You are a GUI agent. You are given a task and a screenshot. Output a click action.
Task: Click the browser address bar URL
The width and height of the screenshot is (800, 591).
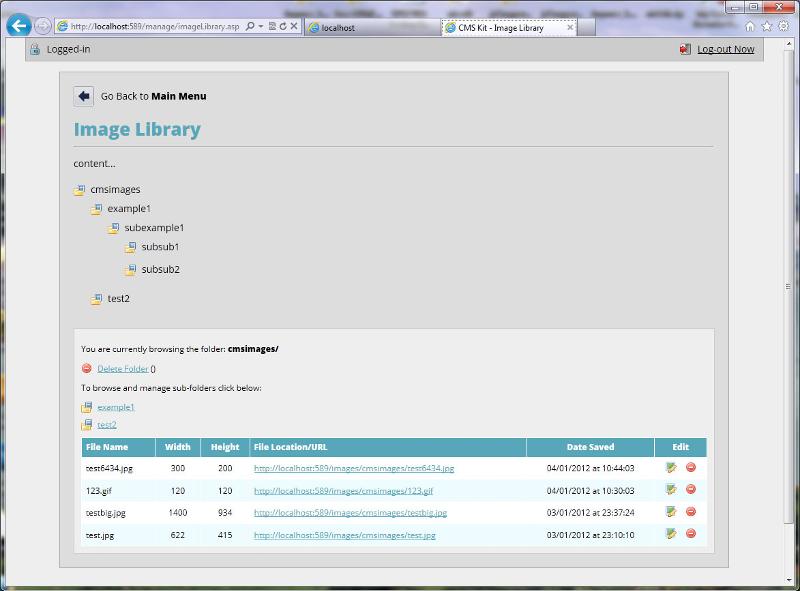click(155, 26)
